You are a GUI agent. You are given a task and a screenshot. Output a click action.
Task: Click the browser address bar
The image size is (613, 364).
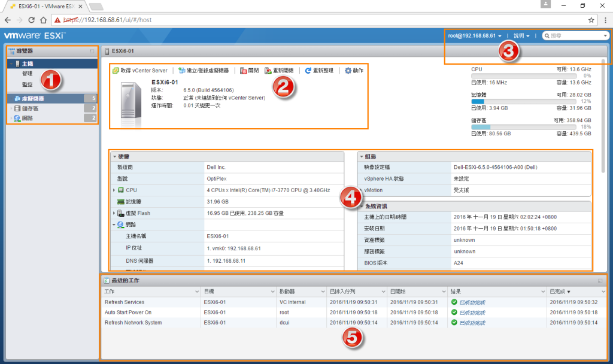(324, 20)
